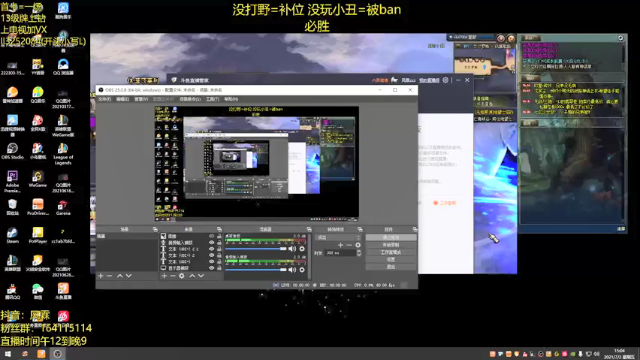The height and width of the screenshot is (360, 640).
Task: Mute the second mixer channel speaker icon
Action: (292, 269)
